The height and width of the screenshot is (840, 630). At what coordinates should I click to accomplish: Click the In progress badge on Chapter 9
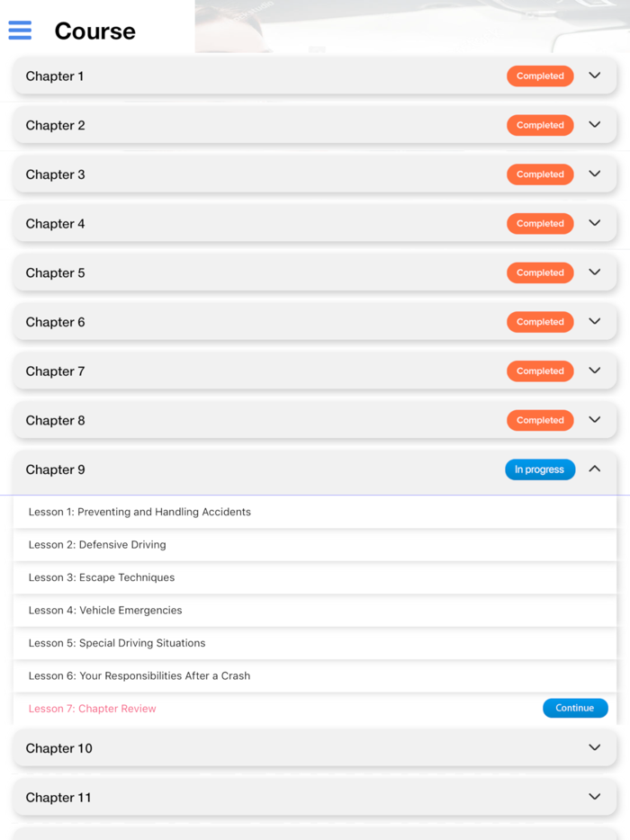(x=540, y=469)
